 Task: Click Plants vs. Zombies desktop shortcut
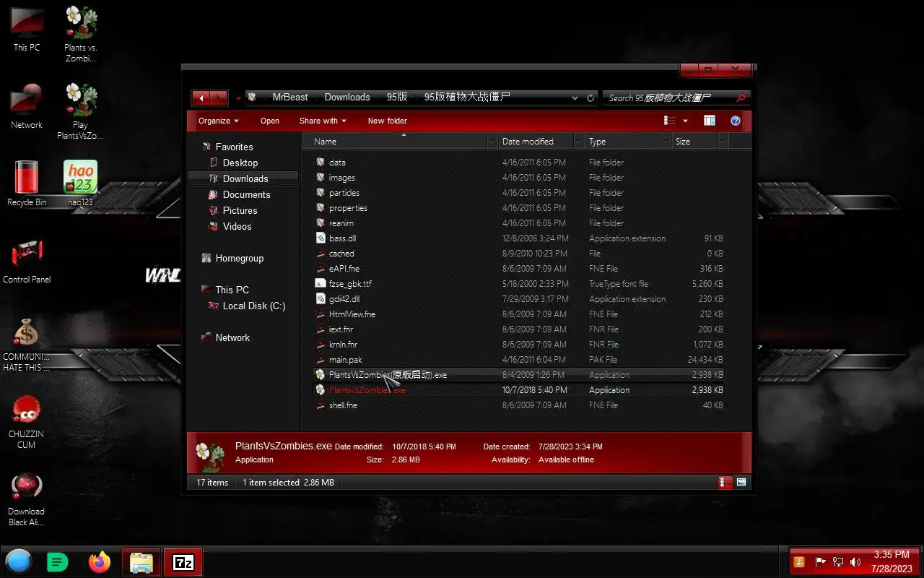click(x=80, y=33)
